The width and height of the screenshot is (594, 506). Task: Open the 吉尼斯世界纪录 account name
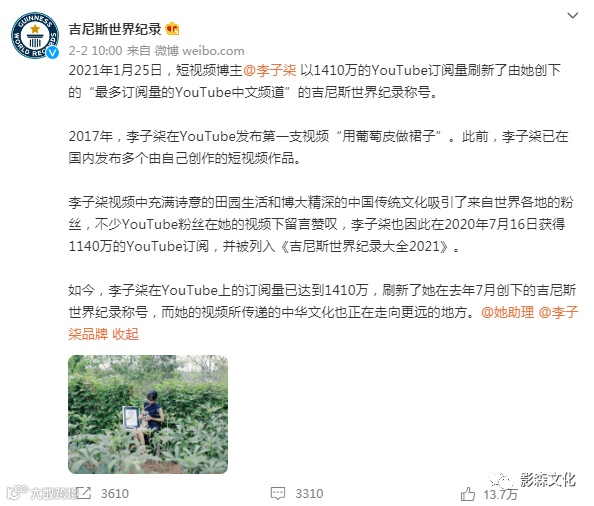[x=115, y=29]
